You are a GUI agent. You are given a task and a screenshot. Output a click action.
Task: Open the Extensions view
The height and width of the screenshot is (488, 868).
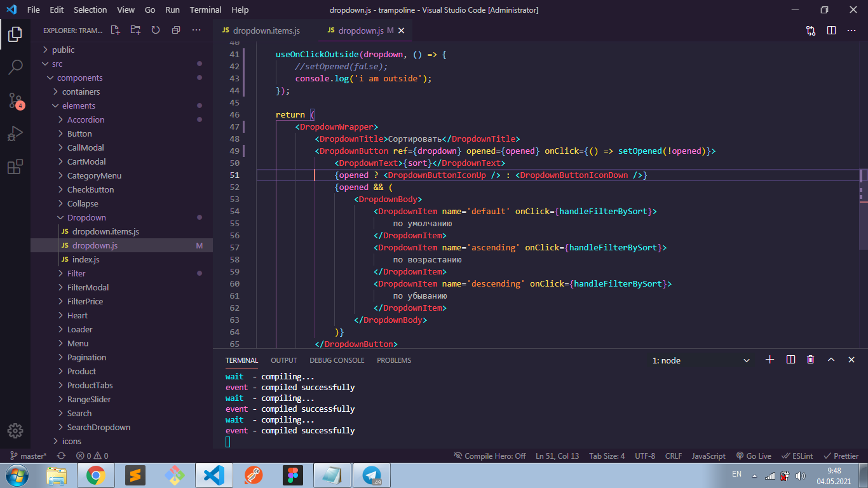click(x=15, y=167)
